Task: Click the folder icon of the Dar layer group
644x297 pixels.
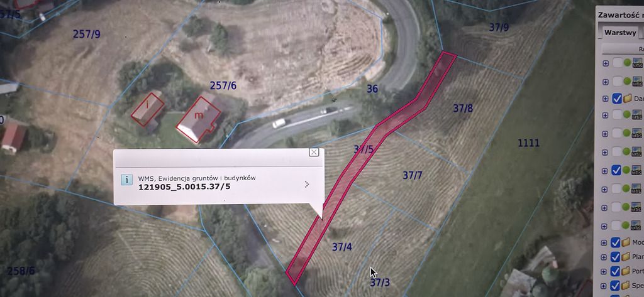Action: 627,99
